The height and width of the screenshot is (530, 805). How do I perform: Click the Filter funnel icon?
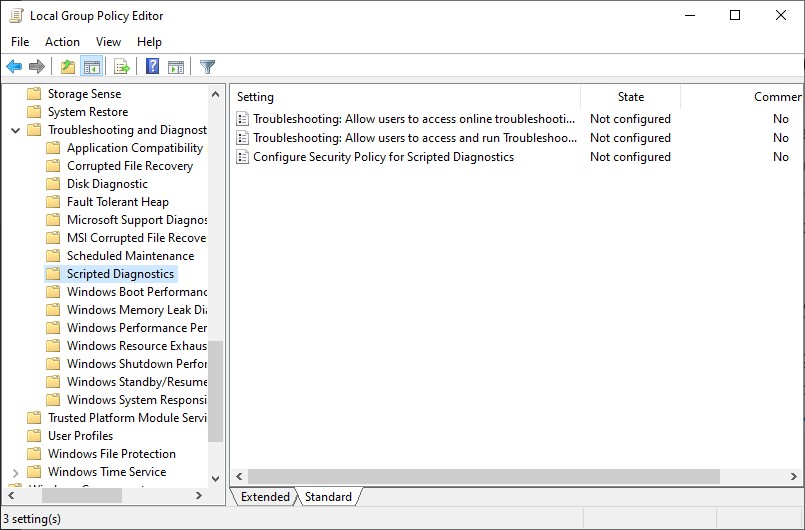pyautogui.click(x=207, y=66)
